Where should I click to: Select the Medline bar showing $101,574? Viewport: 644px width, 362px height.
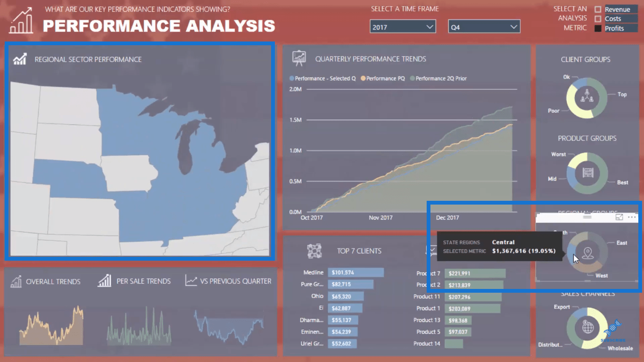pyautogui.click(x=356, y=272)
